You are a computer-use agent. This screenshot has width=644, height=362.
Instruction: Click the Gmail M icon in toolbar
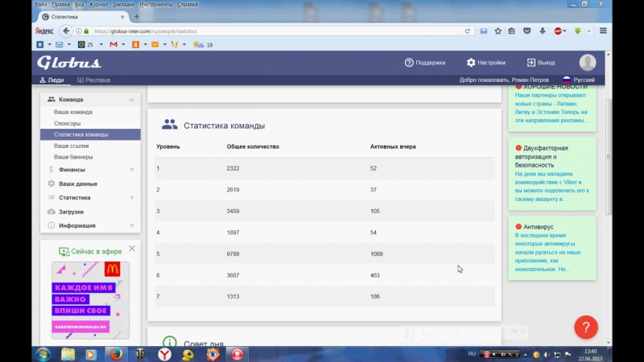pos(114,45)
